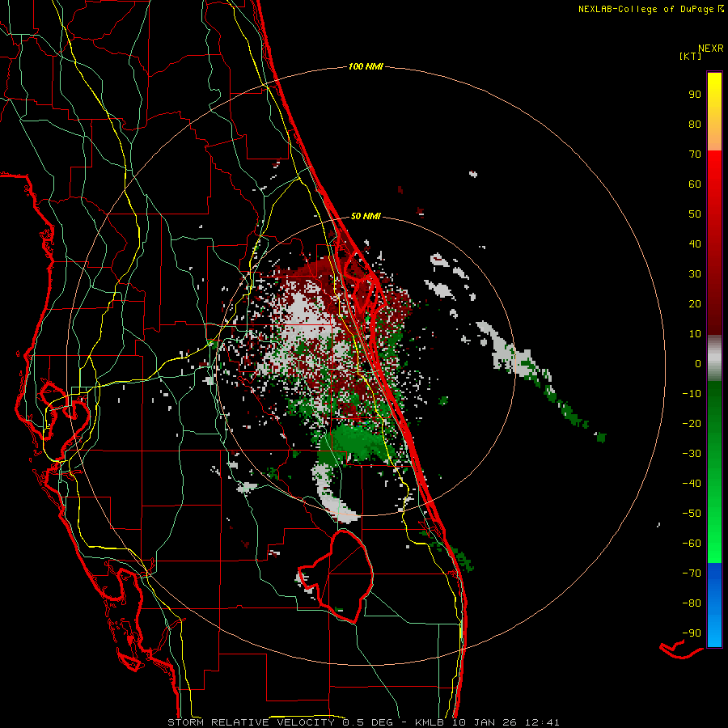Click the 40 value on the velocity scale
Image resolution: width=728 pixels, height=728 pixels.
[695, 244]
